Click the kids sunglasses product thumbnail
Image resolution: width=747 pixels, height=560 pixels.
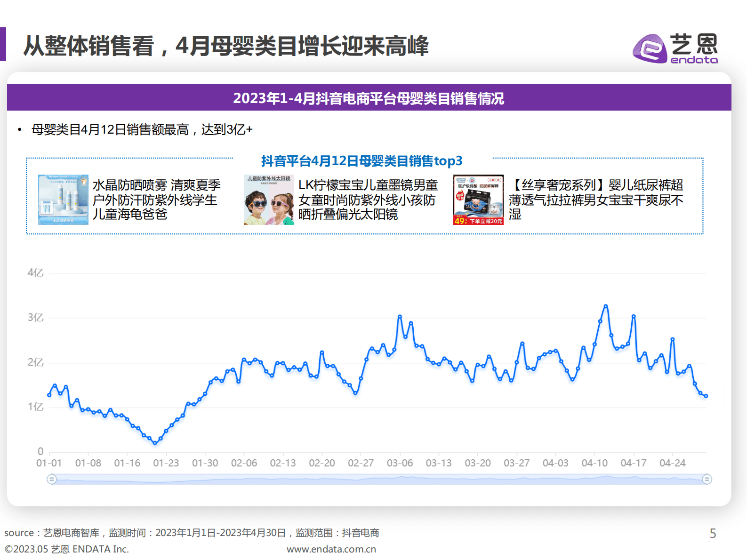pos(269,200)
